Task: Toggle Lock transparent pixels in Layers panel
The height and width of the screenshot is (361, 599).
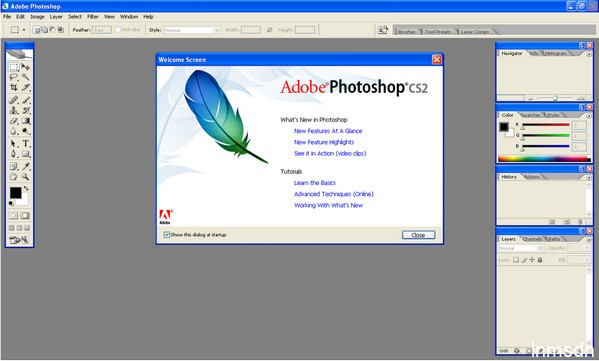Action: [516, 260]
